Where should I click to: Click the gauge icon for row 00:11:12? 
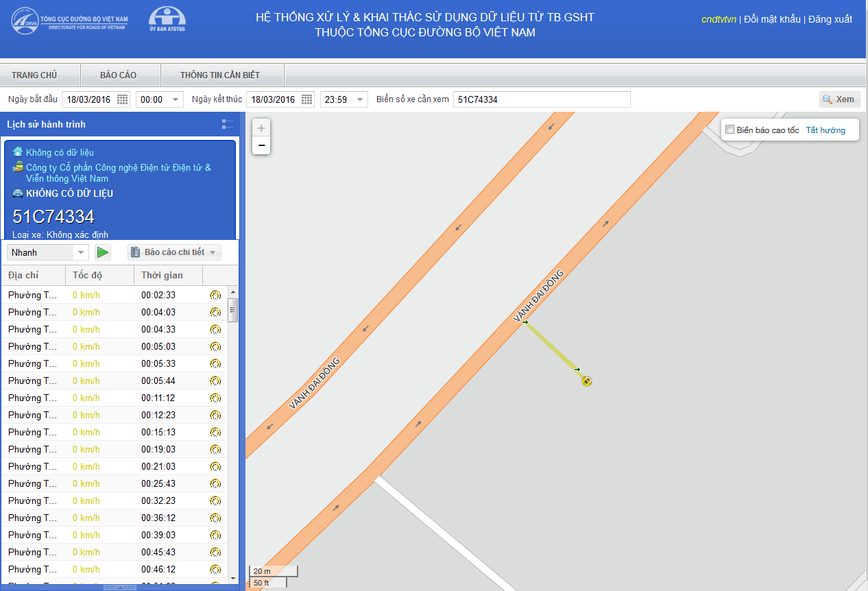[215, 398]
